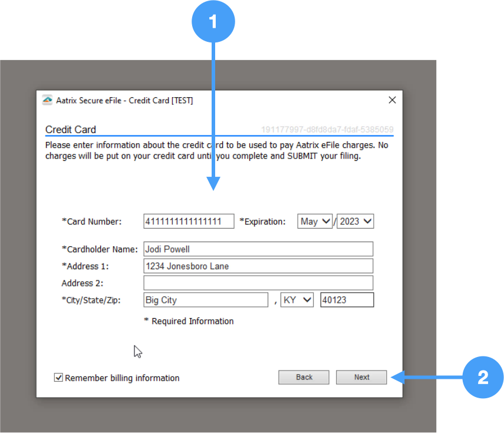Click the blue callout marker numbered 1
The image size is (504, 433).
213,22
